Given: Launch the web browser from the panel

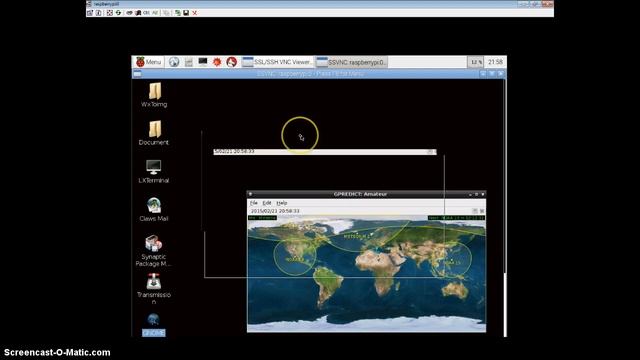Looking at the screenshot, I should point(174,62).
